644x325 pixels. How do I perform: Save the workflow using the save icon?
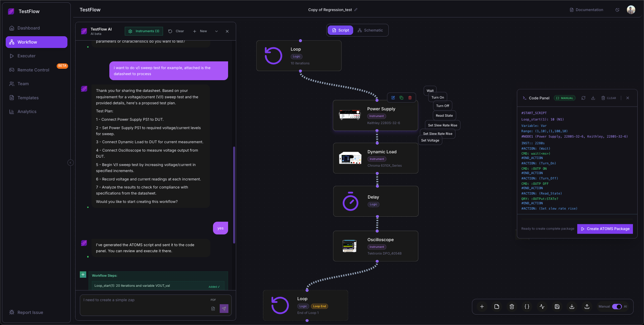[x=557, y=307]
